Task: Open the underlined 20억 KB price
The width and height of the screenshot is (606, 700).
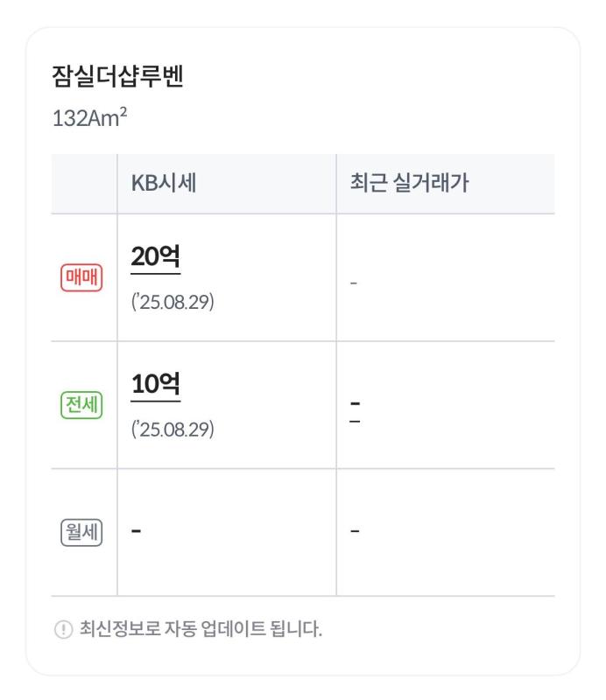Action: [x=156, y=257]
